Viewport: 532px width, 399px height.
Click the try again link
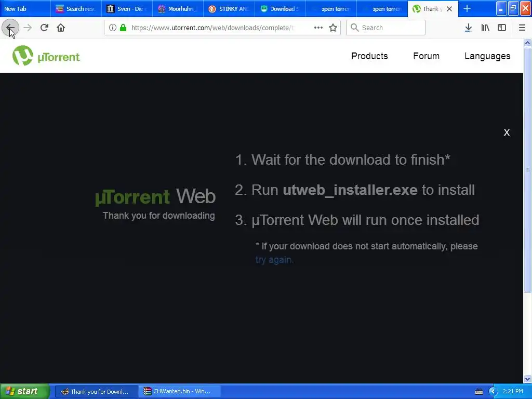[x=274, y=260]
